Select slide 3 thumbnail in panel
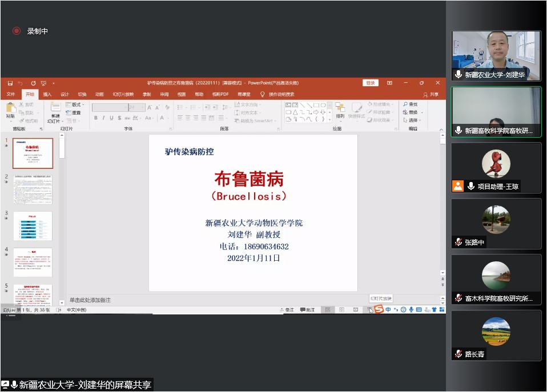 tap(33, 226)
